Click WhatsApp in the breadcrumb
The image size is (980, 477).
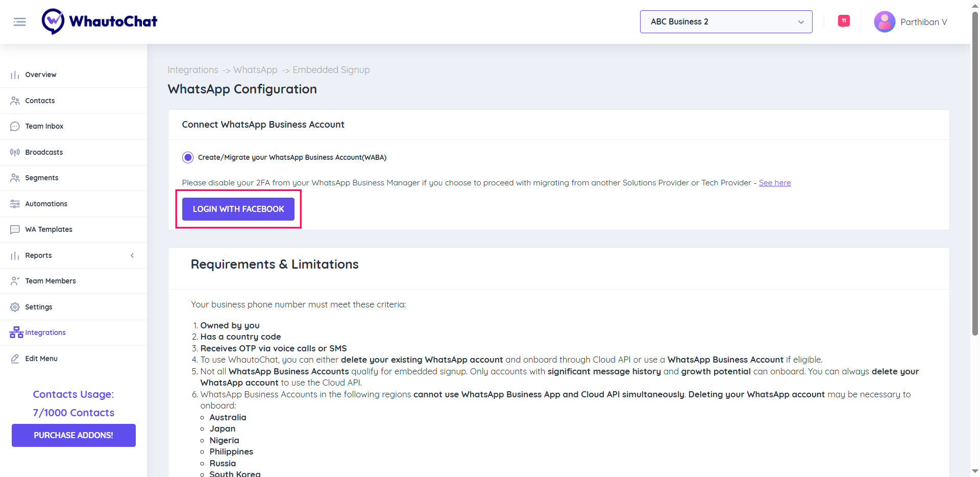pyautogui.click(x=255, y=70)
